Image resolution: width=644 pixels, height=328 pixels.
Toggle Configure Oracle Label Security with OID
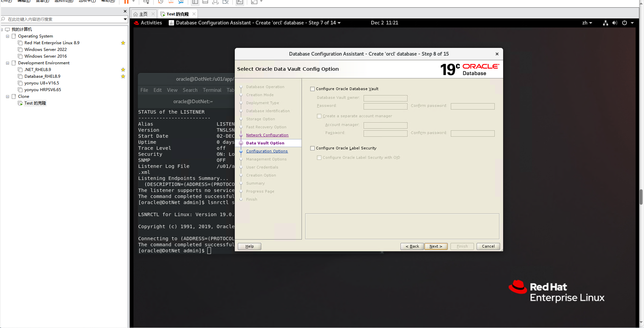[x=319, y=158]
